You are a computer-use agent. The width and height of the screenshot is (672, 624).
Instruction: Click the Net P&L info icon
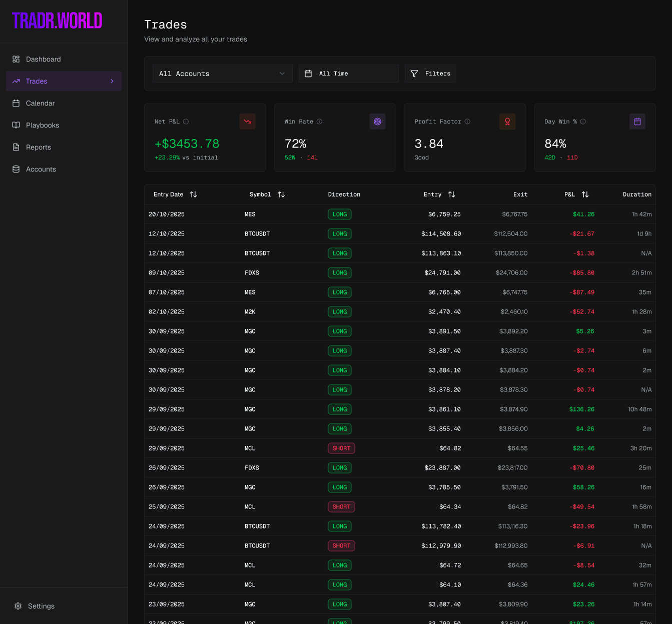pos(186,121)
